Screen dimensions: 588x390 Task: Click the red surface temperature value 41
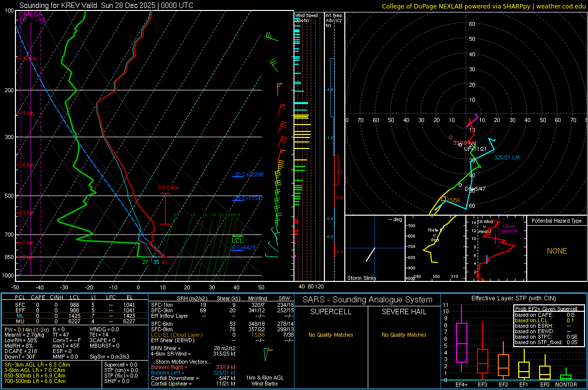tap(164, 262)
